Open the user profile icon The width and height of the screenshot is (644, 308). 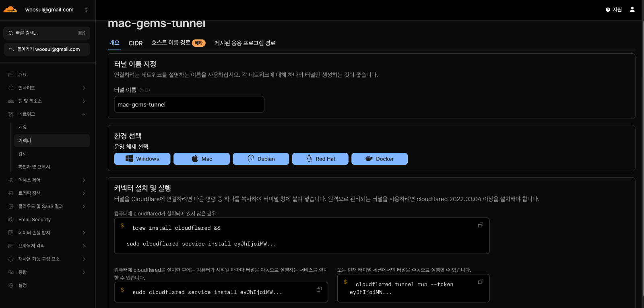[x=632, y=9]
